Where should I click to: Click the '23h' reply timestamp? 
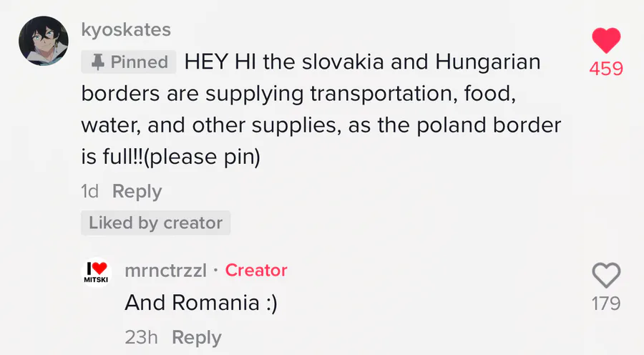click(141, 337)
